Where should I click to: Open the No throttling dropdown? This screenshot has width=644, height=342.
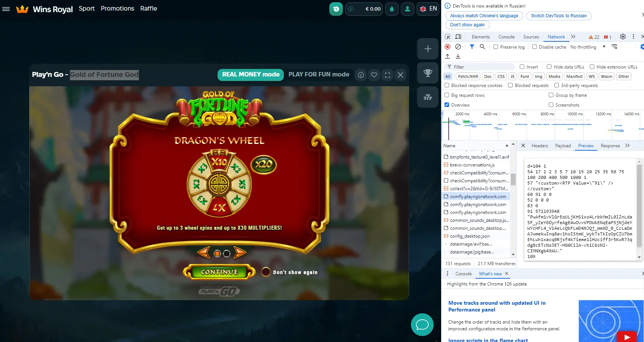click(x=588, y=47)
